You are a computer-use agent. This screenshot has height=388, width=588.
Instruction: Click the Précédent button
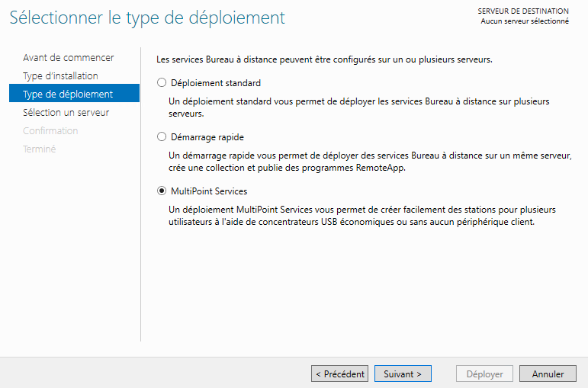click(339, 374)
